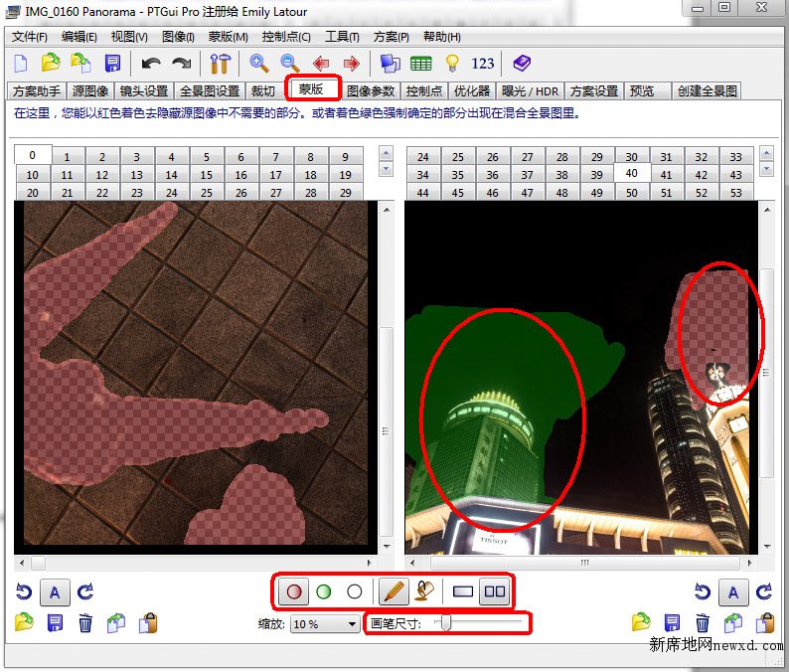Image resolution: width=789 pixels, height=672 pixels.
Task: Select image 40 in right image grid
Action: [631, 173]
